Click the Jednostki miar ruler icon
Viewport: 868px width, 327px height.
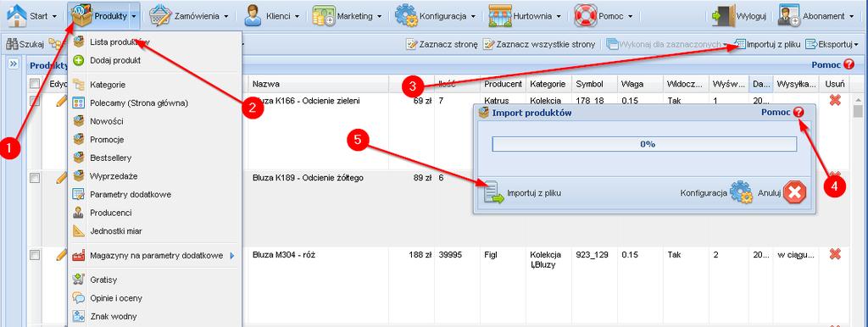coord(79,231)
